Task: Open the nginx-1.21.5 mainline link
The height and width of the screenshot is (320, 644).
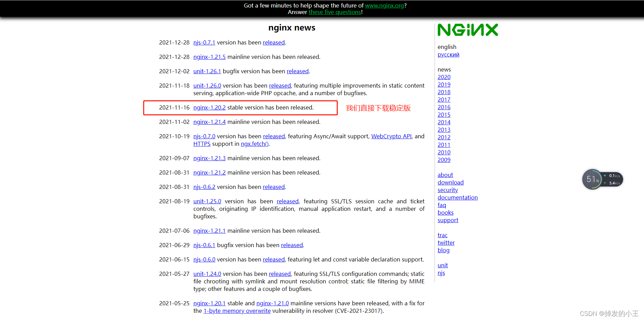Action: 209,57
